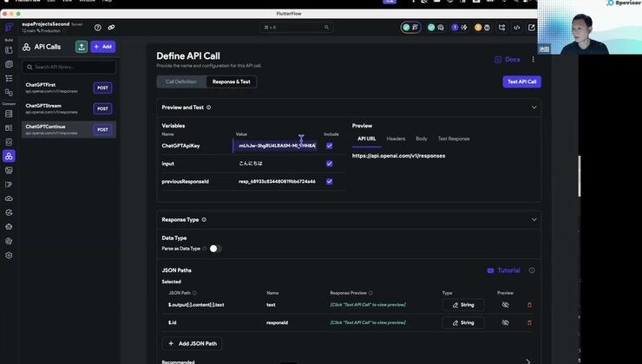Open the Body preview tab
The height and width of the screenshot is (364, 642).
coord(422,139)
